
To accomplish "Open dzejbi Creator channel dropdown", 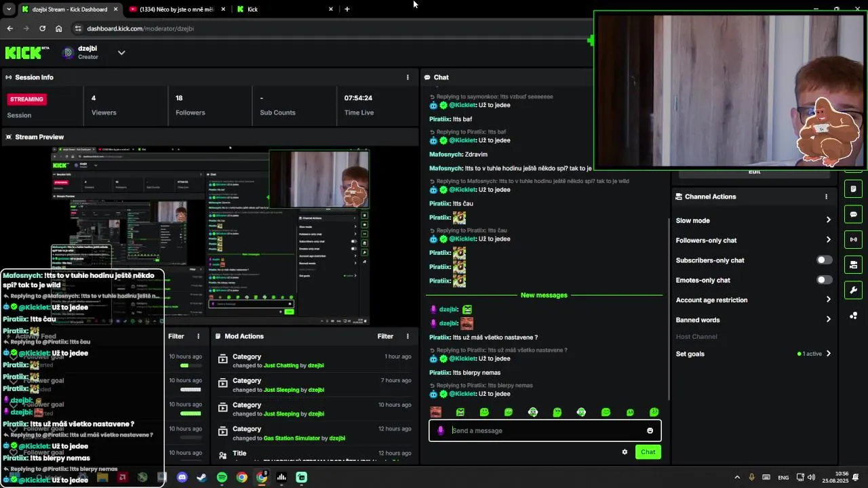I will click(121, 52).
